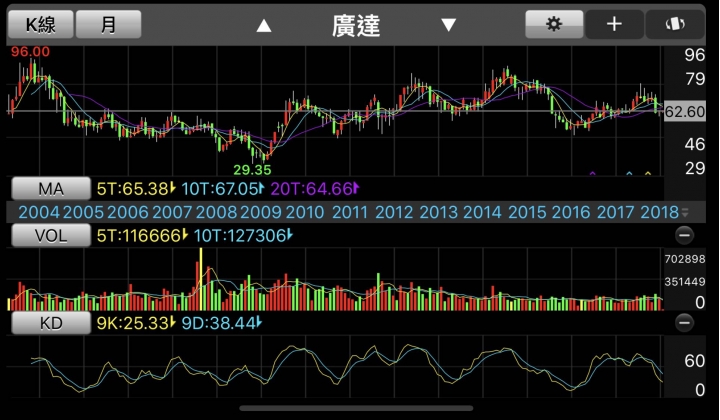Tap the 96.00 high price marker
The height and width of the screenshot is (420, 720).
[x=30, y=51]
